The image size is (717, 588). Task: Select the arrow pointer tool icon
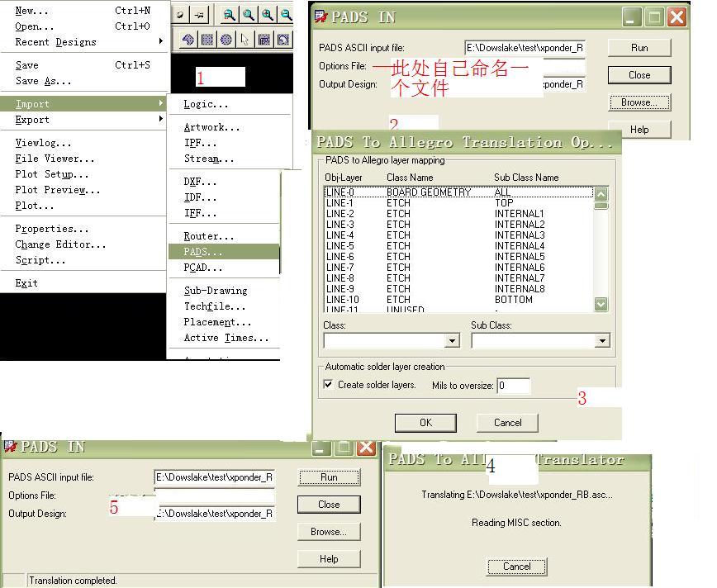[244, 38]
